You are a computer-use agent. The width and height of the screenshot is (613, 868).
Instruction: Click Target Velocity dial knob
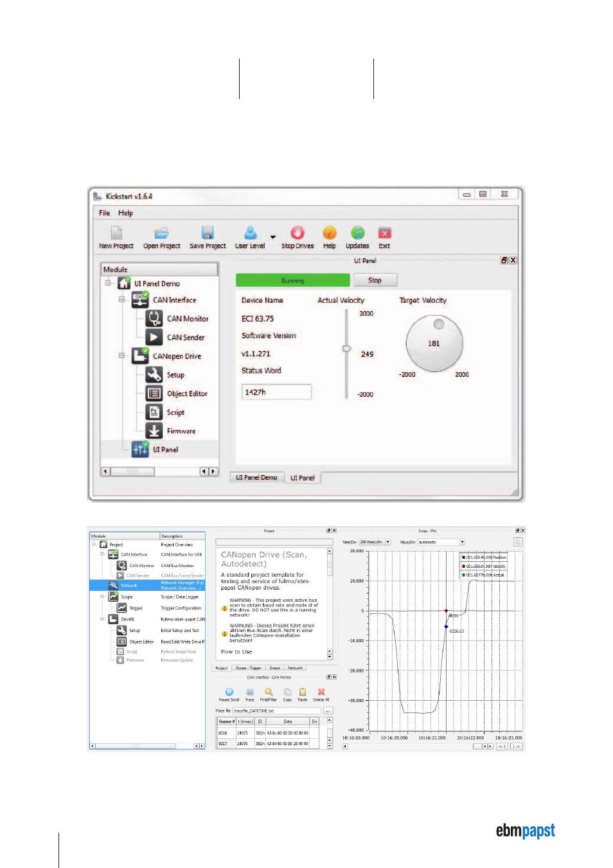[x=435, y=343]
